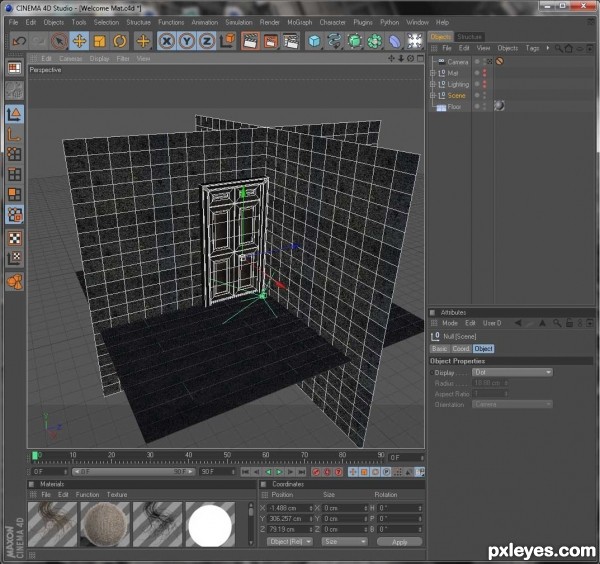Open the deformer objects icon
The height and width of the screenshot is (564, 600).
pos(395,41)
